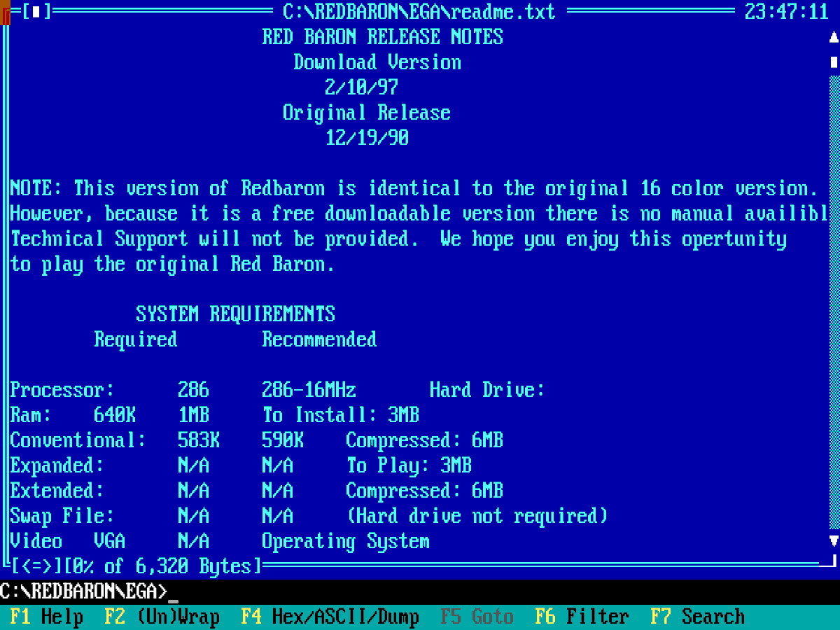
Task: Select F6 Filter
Action: [x=582, y=617]
